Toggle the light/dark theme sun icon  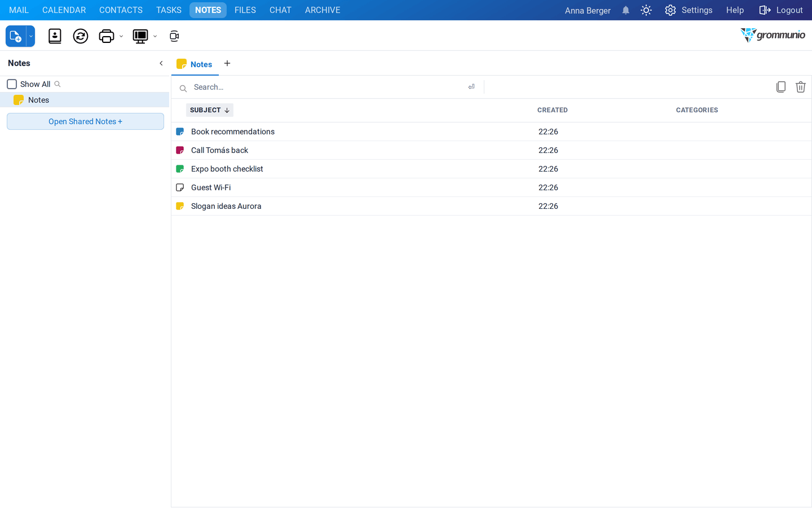[x=646, y=10]
